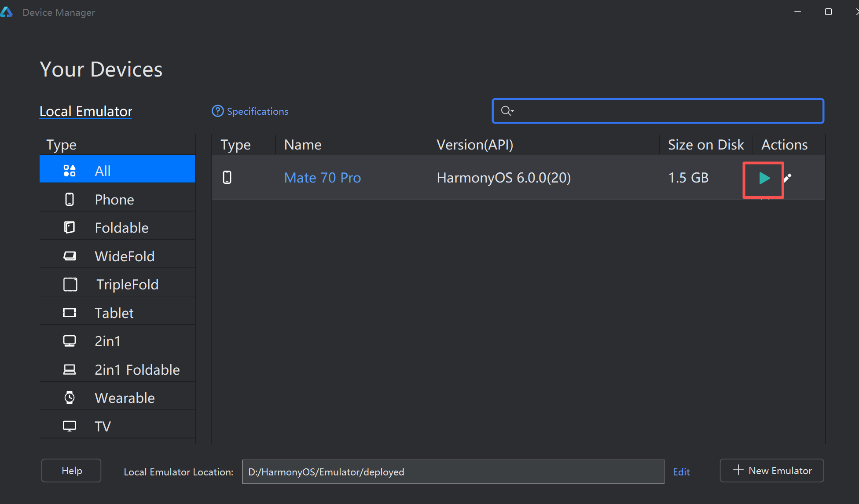Open the Local Emulator tab
Image resolution: width=859 pixels, height=504 pixels.
86,111
